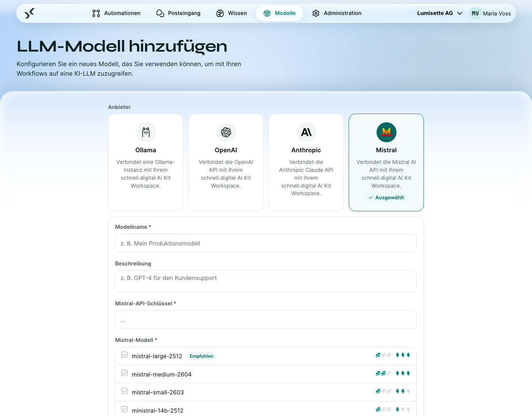The width and height of the screenshot is (532, 416).
Task: Choose the Anthropic provider card
Action: pyautogui.click(x=306, y=163)
